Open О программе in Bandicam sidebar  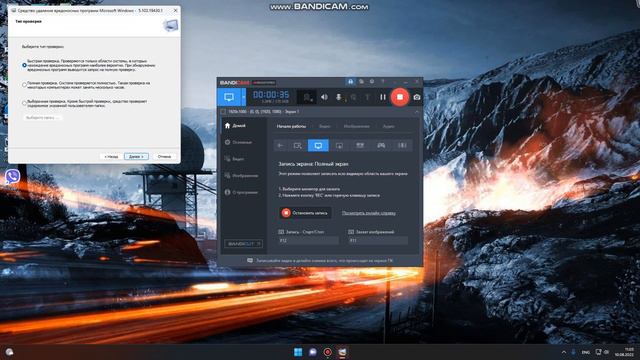tap(241, 192)
